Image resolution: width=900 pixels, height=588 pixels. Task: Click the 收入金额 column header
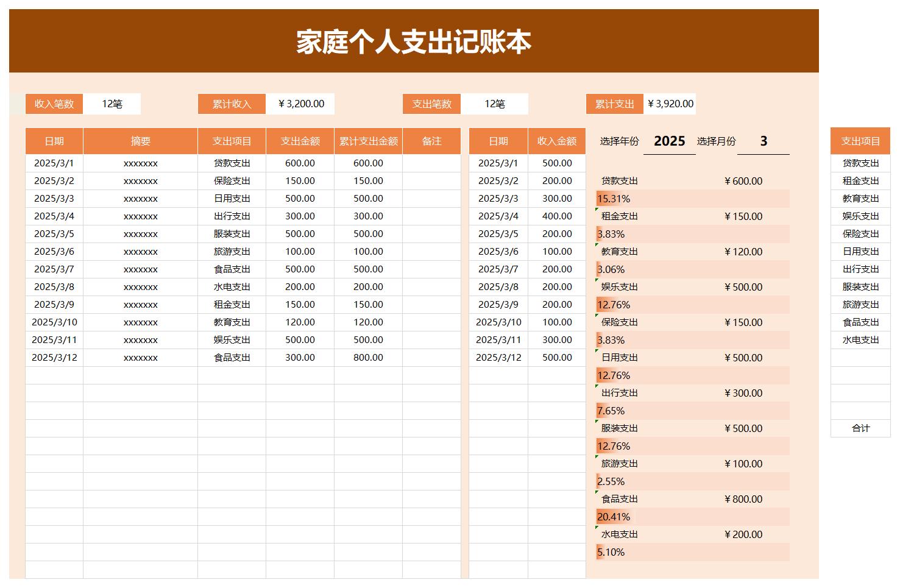[x=557, y=141]
